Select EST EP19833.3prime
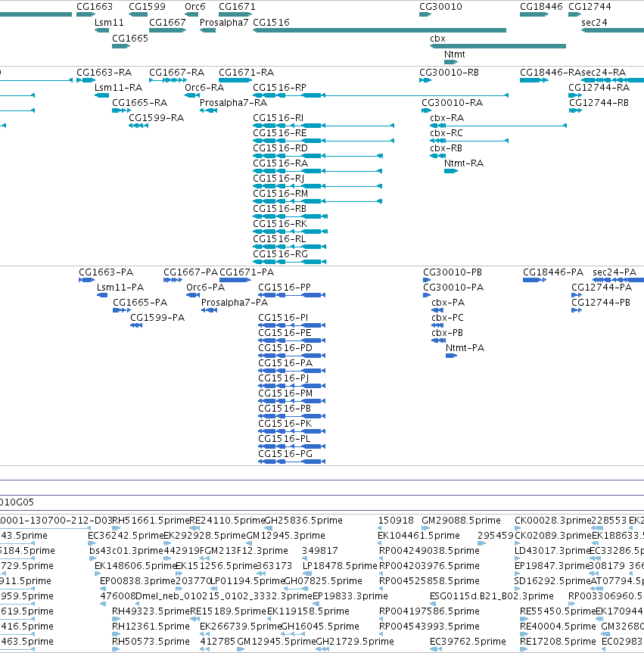This screenshot has width=644, height=653. (x=350, y=596)
